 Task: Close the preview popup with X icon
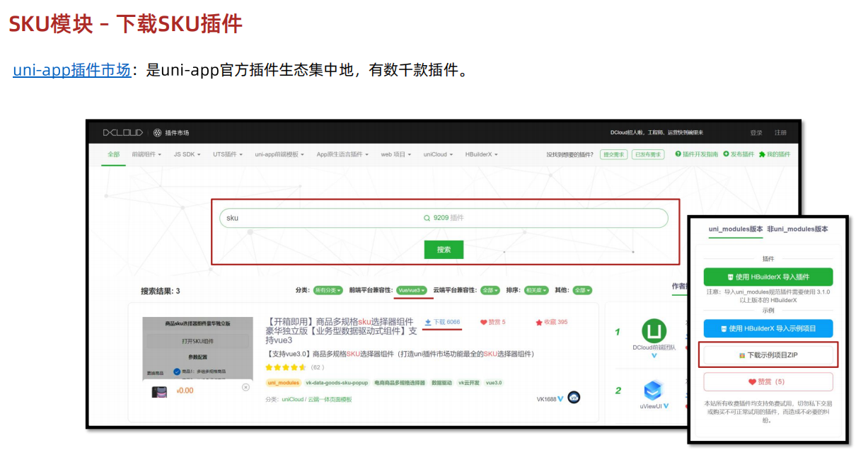coord(245,387)
